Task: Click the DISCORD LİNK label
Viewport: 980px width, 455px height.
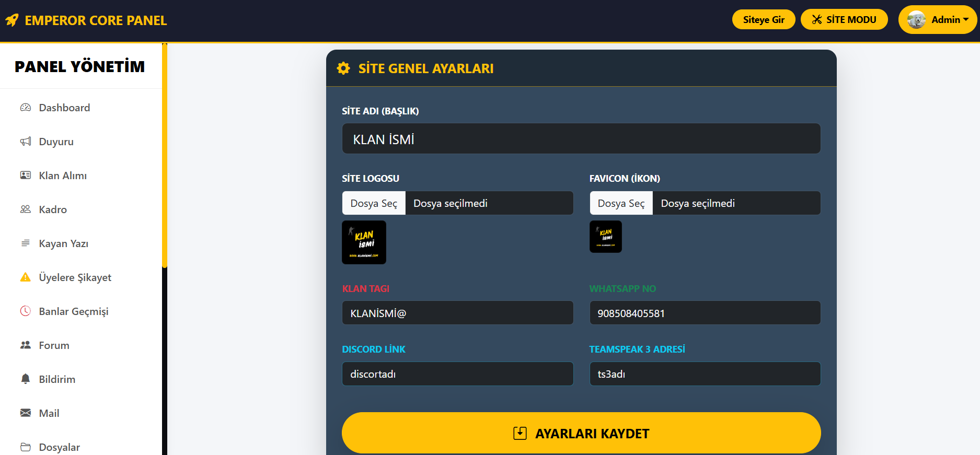Action: click(374, 349)
